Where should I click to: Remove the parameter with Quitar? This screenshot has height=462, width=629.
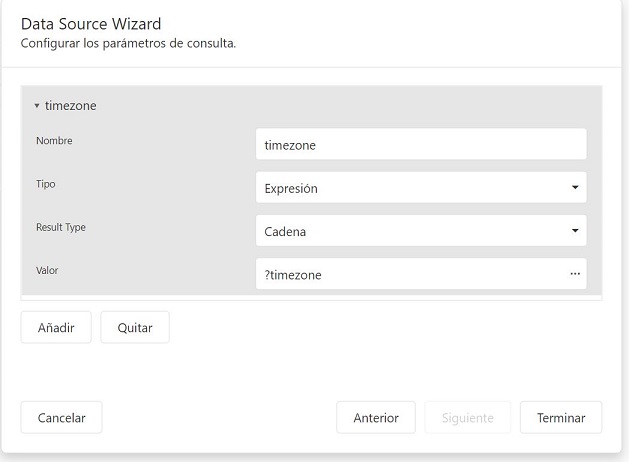click(x=135, y=328)
